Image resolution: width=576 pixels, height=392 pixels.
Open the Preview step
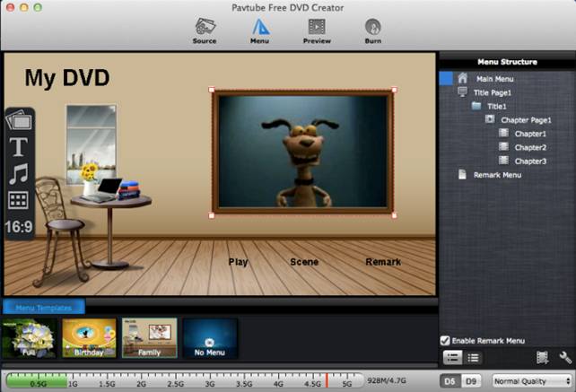[317, 30]
